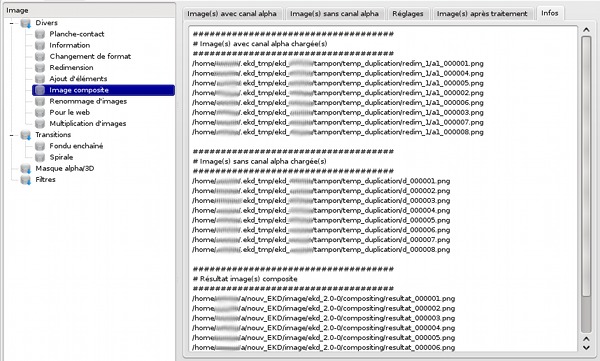Click the line ending a1_000001.png
This screenshot has width=600, height=361.
[338, 64]
